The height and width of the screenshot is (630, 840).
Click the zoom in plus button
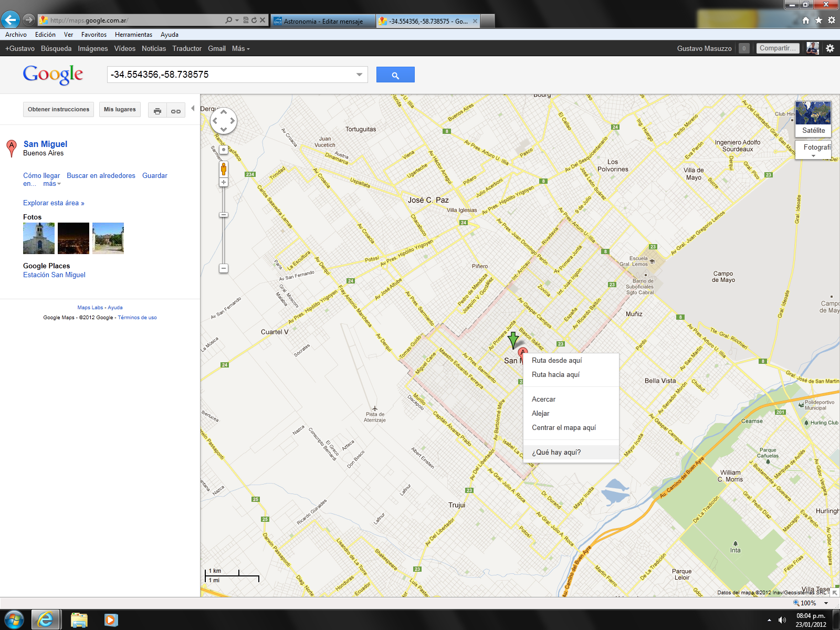click(x=224, y=182)
